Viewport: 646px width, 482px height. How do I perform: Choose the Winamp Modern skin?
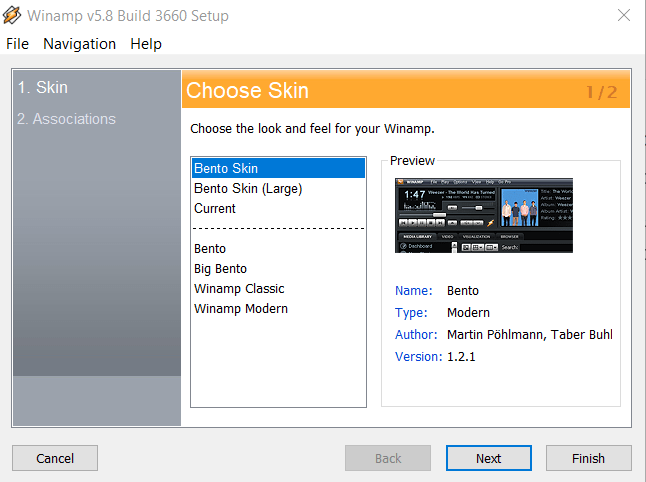[x=279, y=308]
